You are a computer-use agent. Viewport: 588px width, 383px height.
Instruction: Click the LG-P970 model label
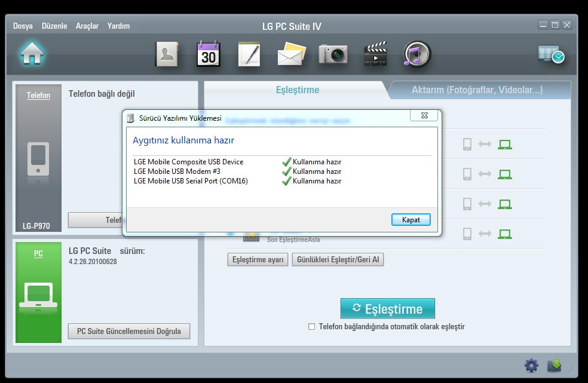tap(36, 226)
